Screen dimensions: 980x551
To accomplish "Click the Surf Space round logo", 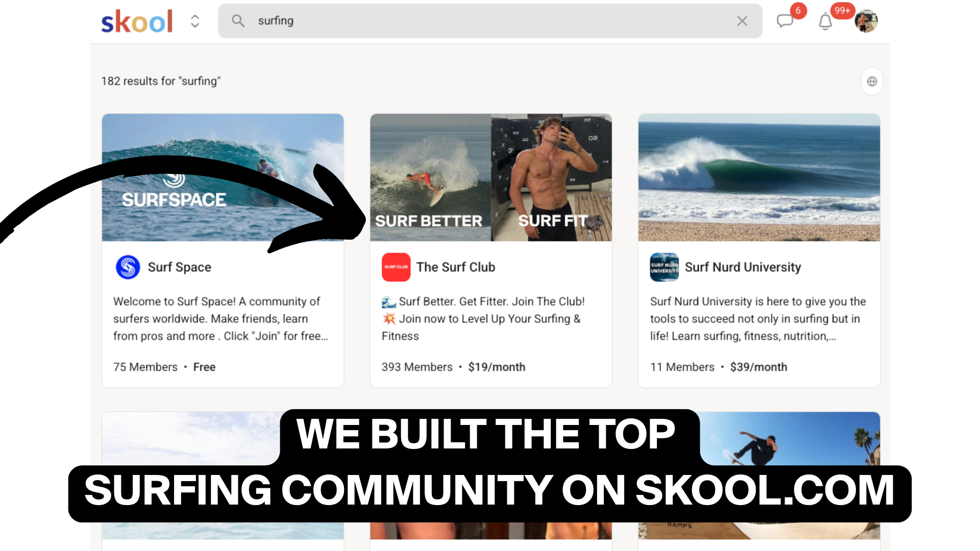I will [x=128, y=267].
